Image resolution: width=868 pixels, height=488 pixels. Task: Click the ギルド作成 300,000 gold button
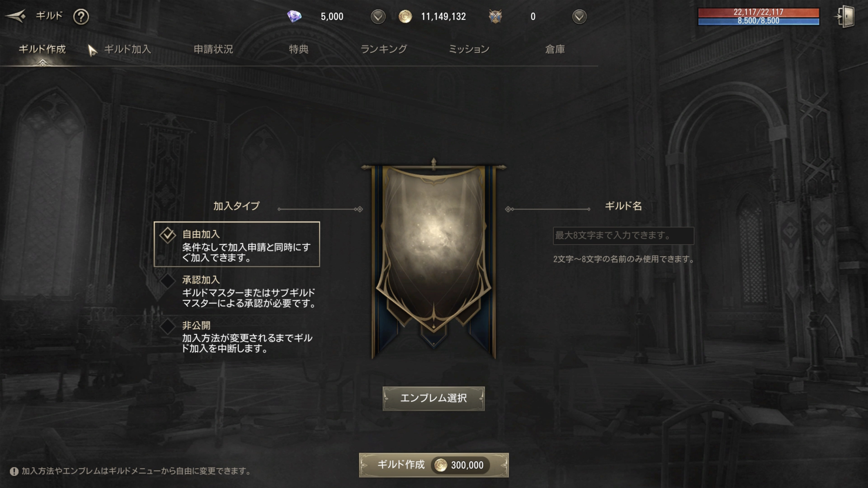[x=434, y=465]
